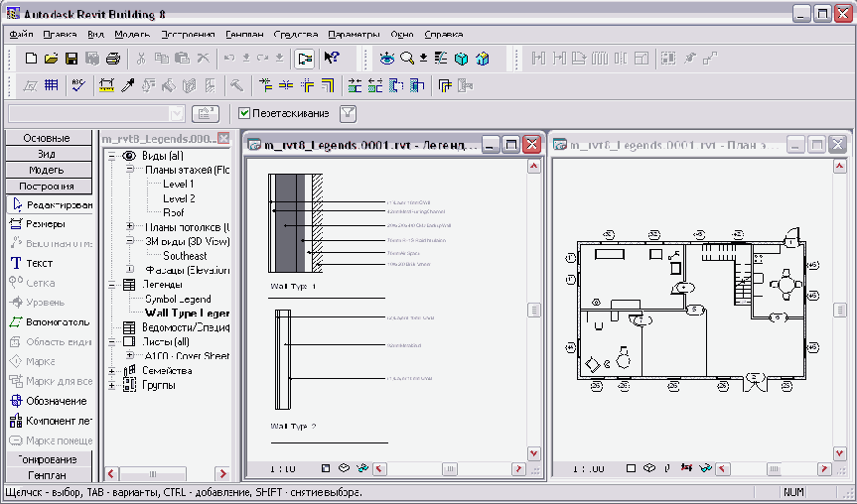Click the eye view icon in toolbar

[387, 58]
